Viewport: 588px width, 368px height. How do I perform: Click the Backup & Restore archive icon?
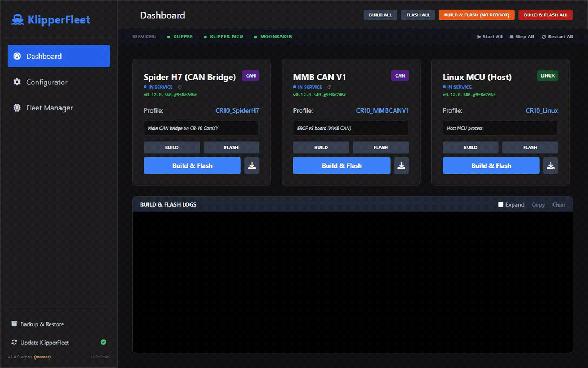point(14,323)
